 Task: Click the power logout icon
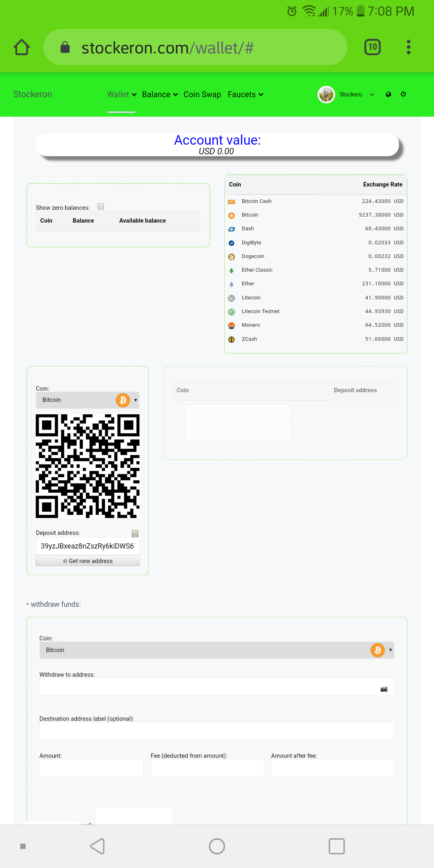pos(403,94)
